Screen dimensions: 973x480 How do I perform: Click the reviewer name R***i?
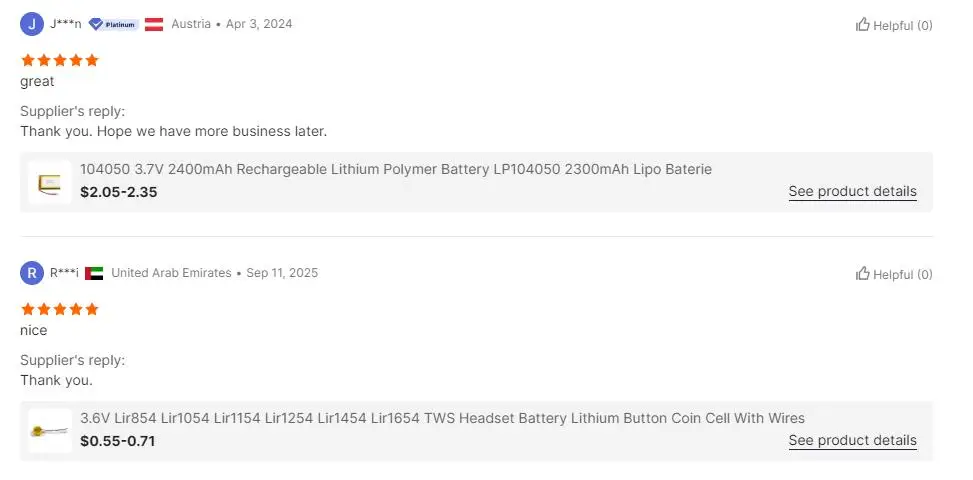click(64, 273)
